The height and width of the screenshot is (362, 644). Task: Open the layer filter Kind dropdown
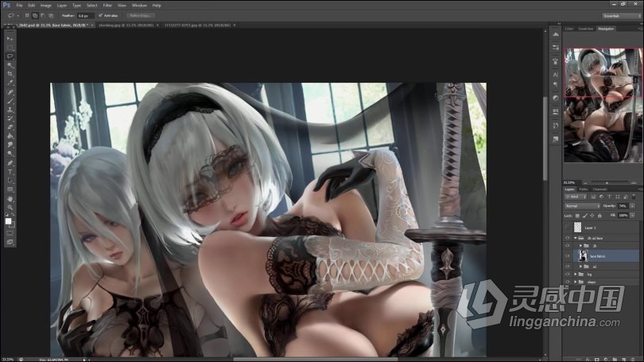point(576,197)
